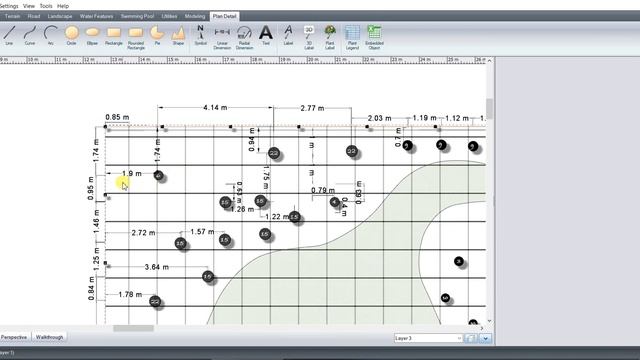Switch to Walkthrough view
640x360 pixels.
(49, 337)
